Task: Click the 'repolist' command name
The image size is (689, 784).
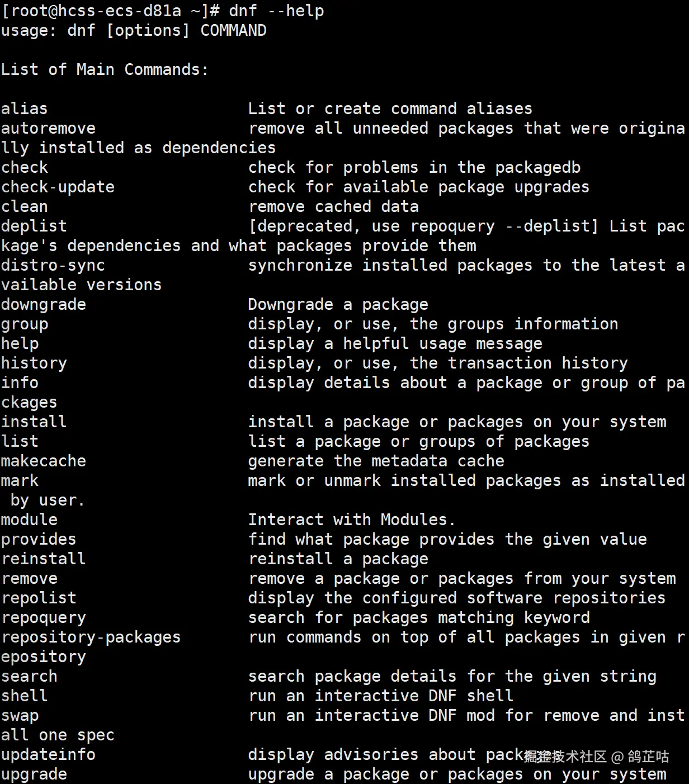Action: pos(39,598)
